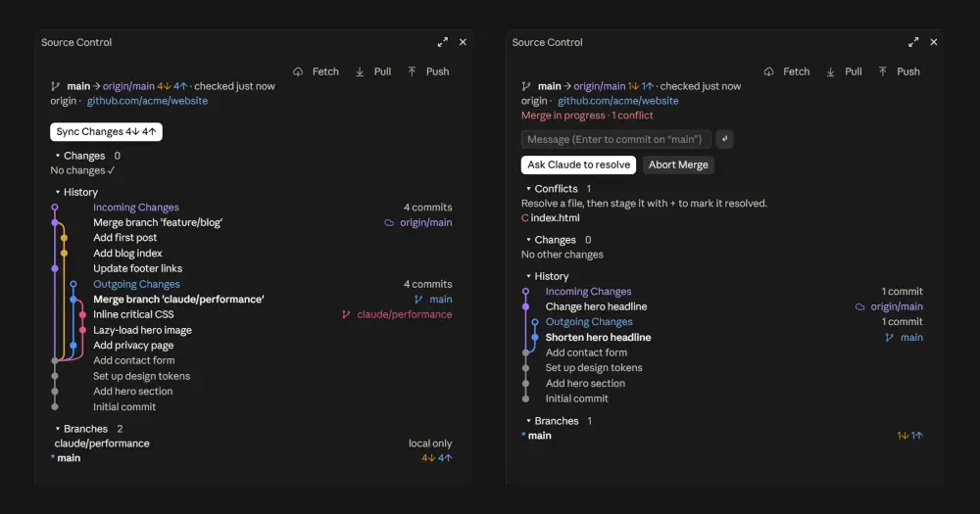Click origin/main cloud tag in right history

[x=889, y=306]
